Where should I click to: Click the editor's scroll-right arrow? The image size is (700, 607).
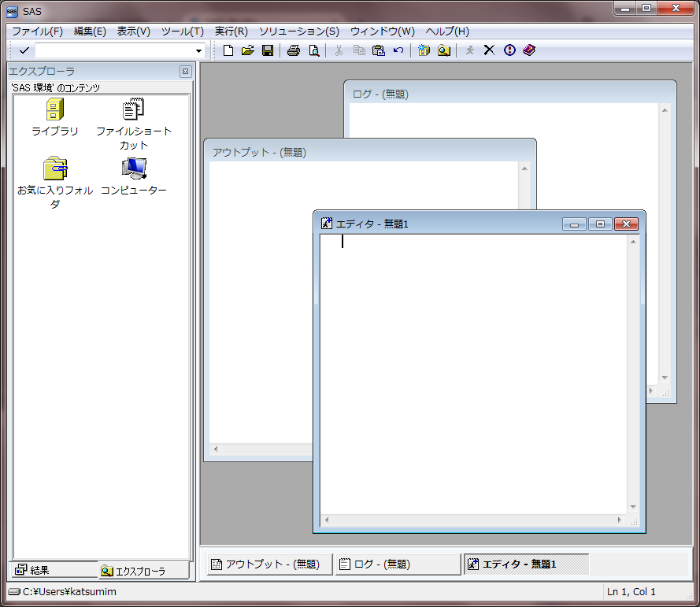pos(619,520)
